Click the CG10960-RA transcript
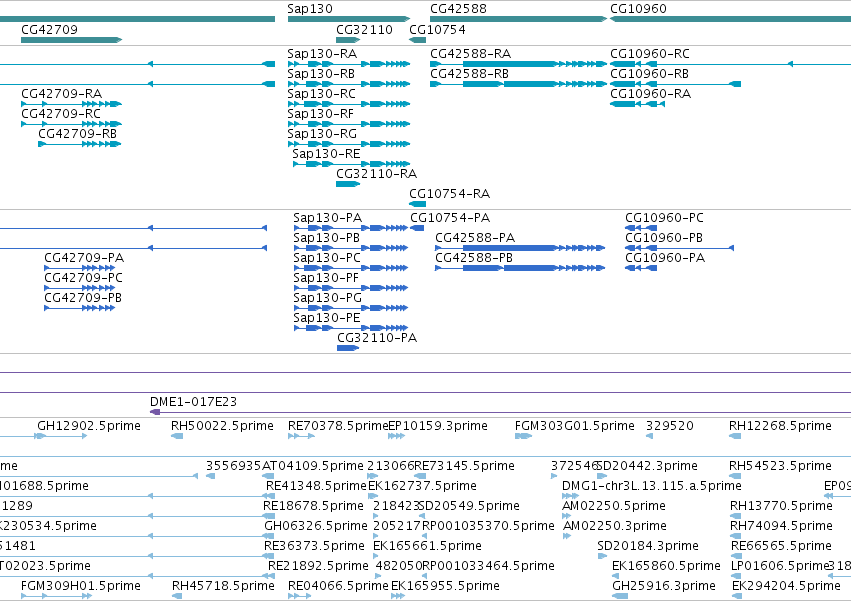Viewport: 851px width, 601px height. 637,104
